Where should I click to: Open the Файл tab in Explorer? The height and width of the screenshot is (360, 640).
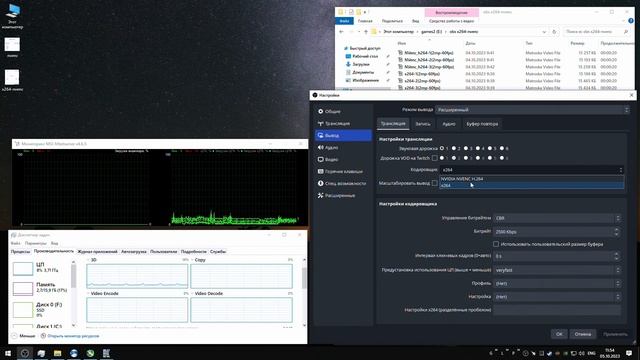point(344,21)
